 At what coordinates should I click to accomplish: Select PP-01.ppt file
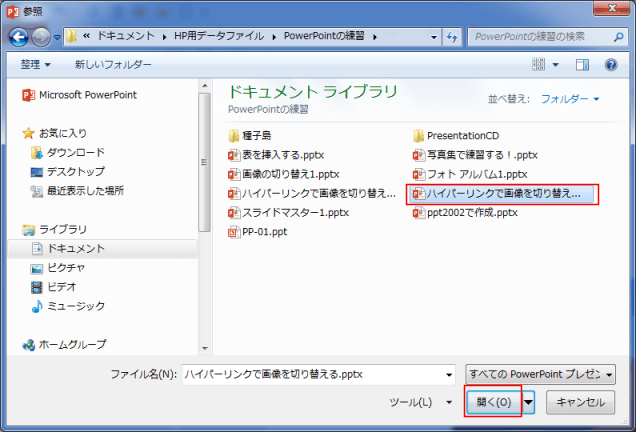[258, 232]
